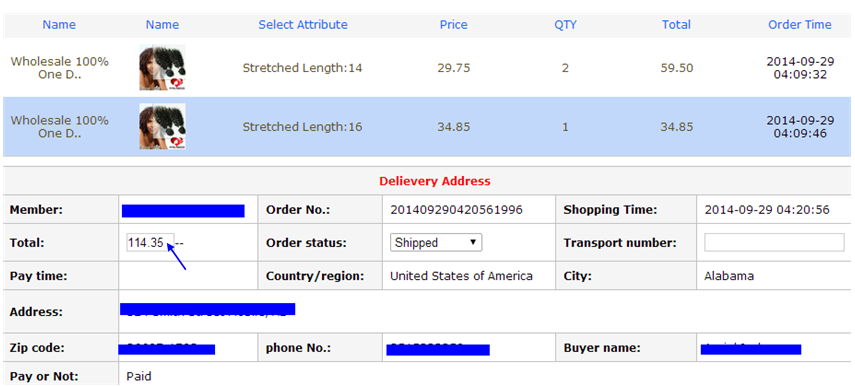Image resolution: width=855 pixels, height=387 pixels.
Task: Click the first Name column header
Action: point(59,25)
